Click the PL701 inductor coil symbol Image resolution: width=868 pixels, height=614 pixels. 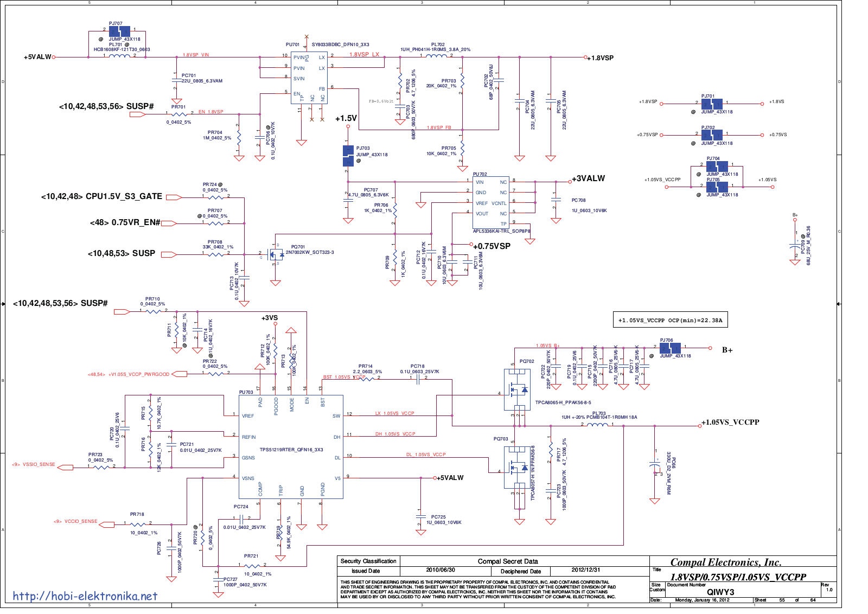[119, 56]
